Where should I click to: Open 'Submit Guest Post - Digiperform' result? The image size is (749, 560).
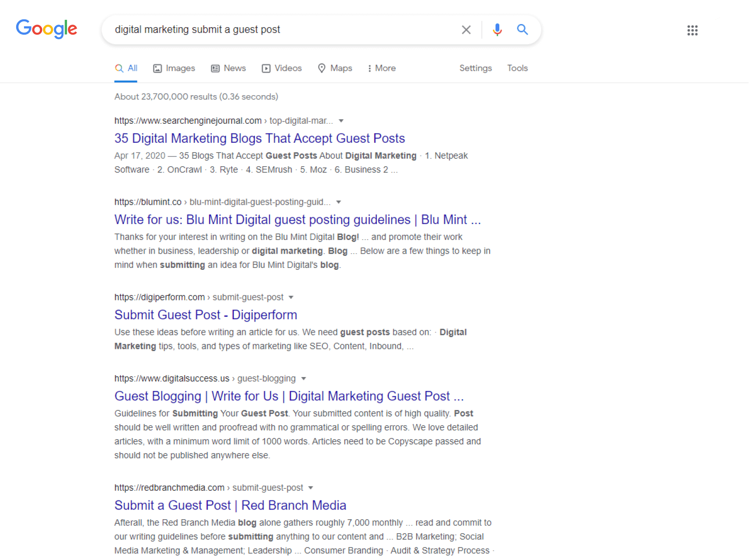[206, 315]
